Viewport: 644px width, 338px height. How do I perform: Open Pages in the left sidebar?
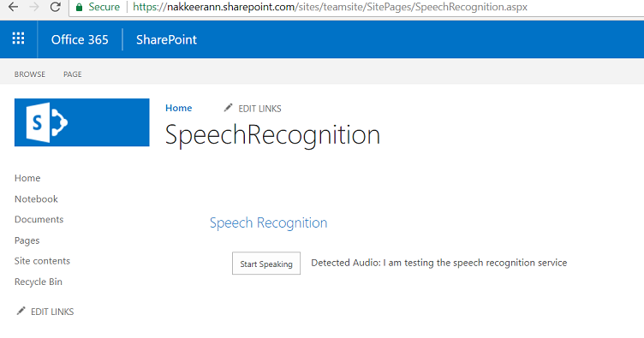[x=27, y=240]
